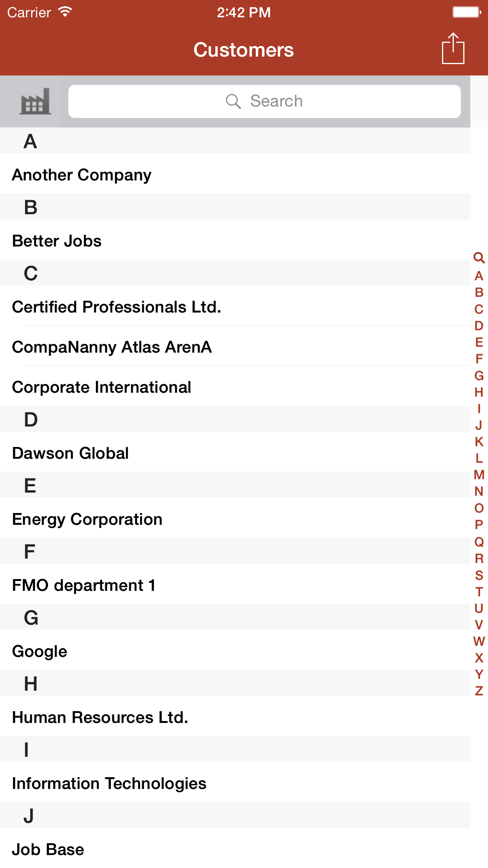
Task: Select CompaNanny Atlas ArenA
Action: pos(112,347)
